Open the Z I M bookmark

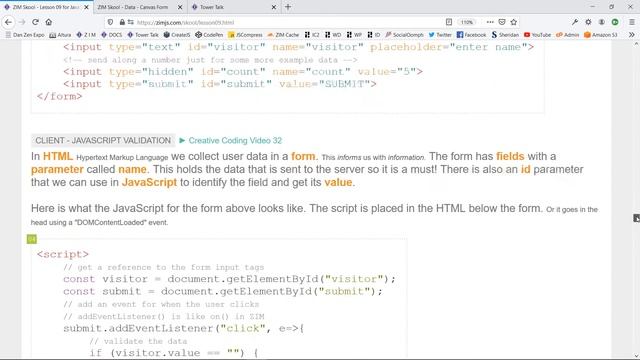coord(86,35)
